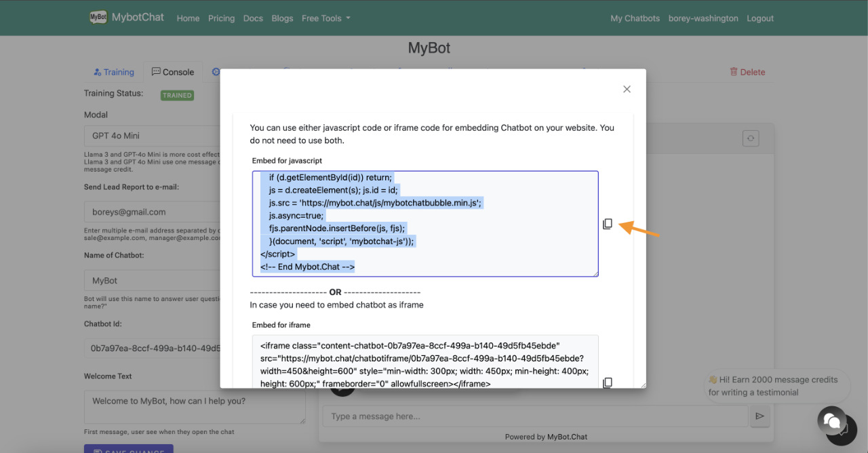Switch to the Training tab
868x453 pixels.
(114, 72)
